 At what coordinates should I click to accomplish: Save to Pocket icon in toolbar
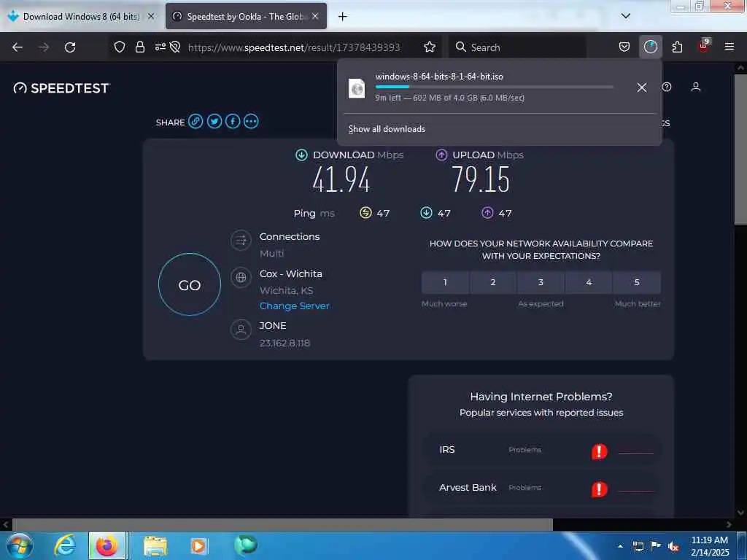pyautogui.click(x=624, y=47)
